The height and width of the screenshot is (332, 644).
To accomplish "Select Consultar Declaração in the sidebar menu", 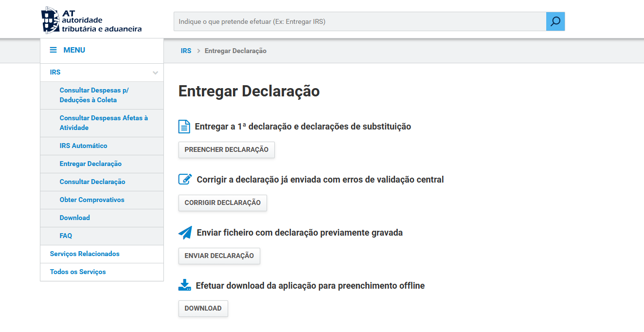I will (92, 182).
